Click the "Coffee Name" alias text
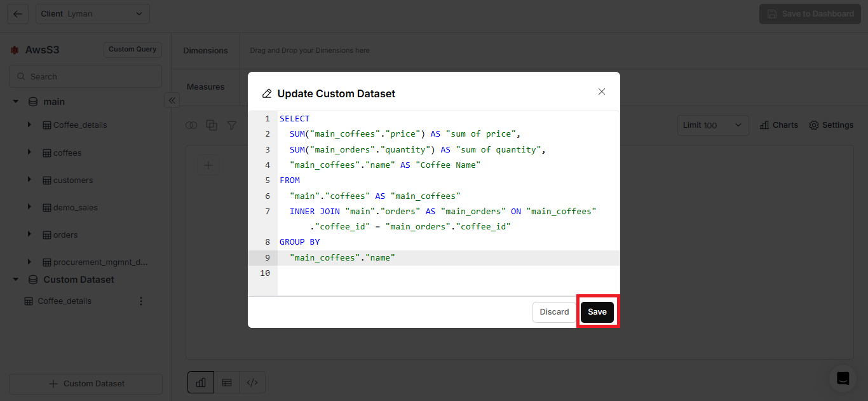Viewport: 868px width, 401px height. (x=448, y=165)
